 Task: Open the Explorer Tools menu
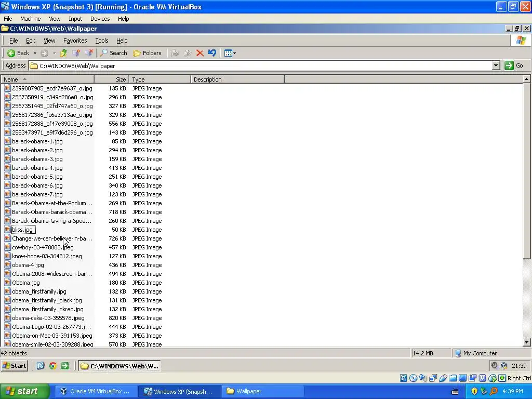click(101, 41)
